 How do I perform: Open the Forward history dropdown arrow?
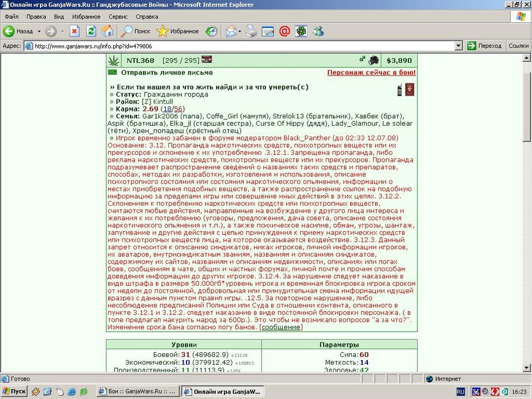(62, 31)
